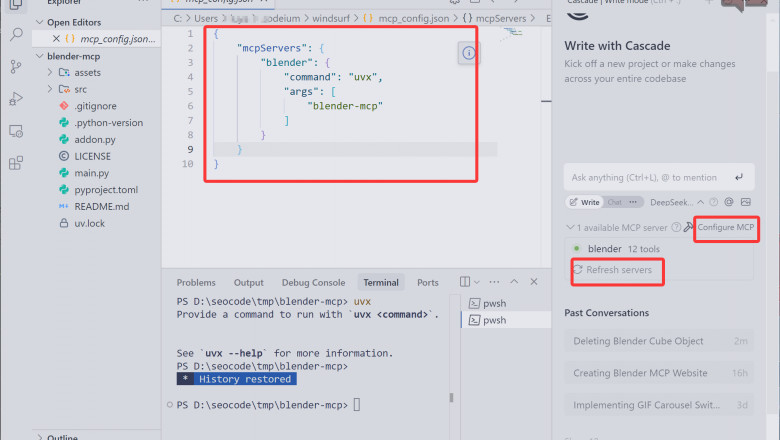Click the green status dot for blender server
The width and height of the screenshot is (780, 440).
pos(577,248)
